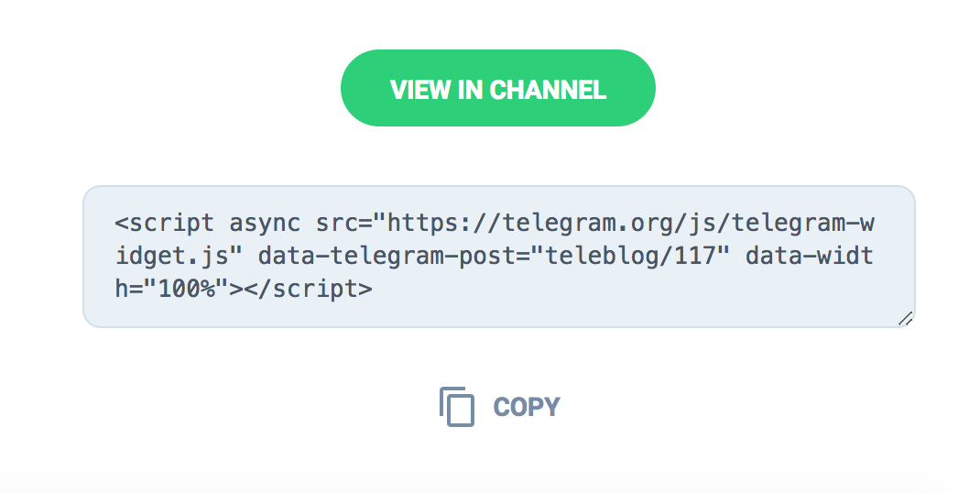Viewport: 980px width, 493px height.
Task: Click the copy icon with overlapping squares
Action: click(x=457, y=407)
